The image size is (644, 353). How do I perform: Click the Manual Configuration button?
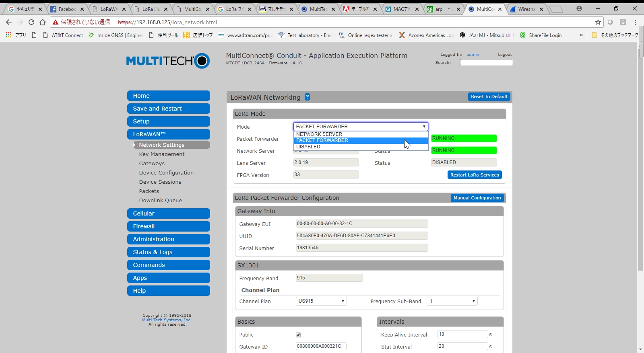[x=477, y=198]
